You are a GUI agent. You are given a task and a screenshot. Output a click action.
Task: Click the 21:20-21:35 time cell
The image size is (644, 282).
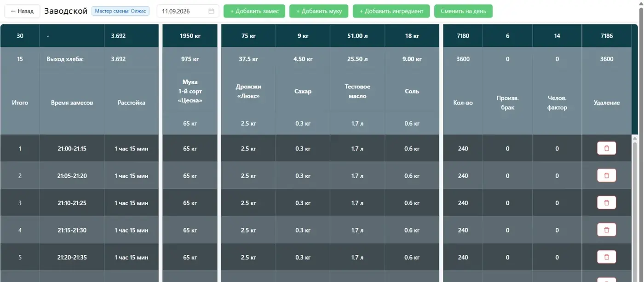(x=72, y=257)
